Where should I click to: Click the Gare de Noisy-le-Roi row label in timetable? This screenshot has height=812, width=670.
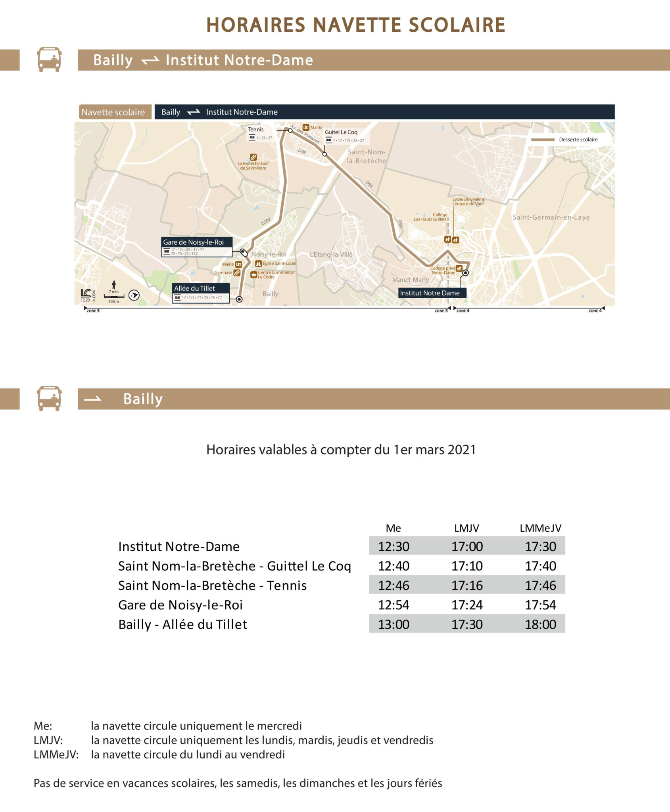(180, 605)
